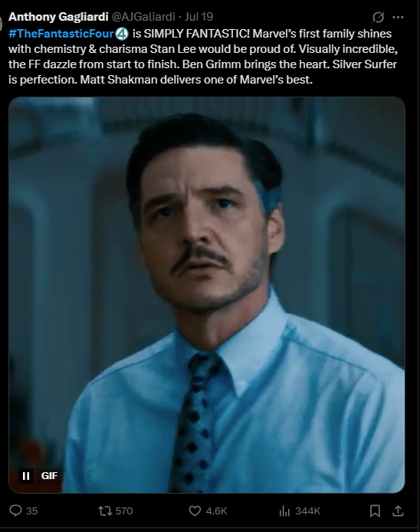Open Anthony Gagliardi's profile name

coord(58,17)
